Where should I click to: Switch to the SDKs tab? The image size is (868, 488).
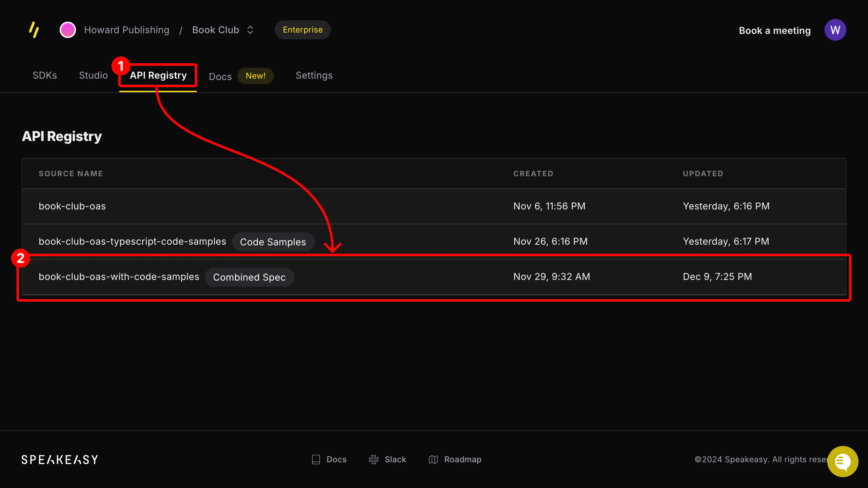(x=44, y=75)
